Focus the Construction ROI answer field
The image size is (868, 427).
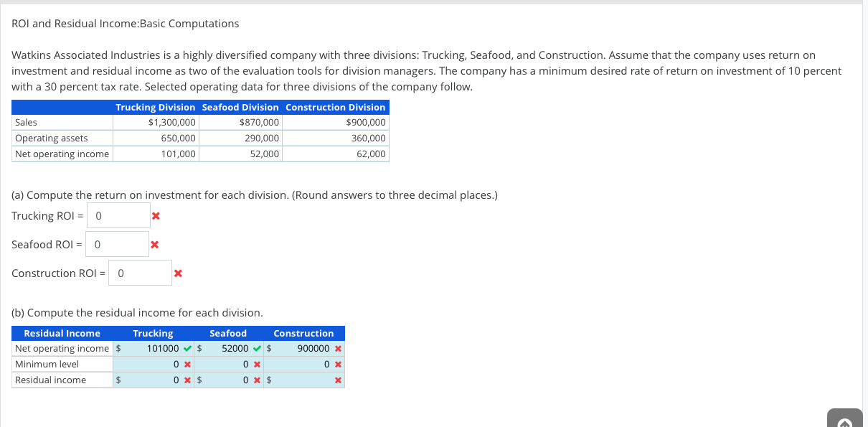[141, 273]
